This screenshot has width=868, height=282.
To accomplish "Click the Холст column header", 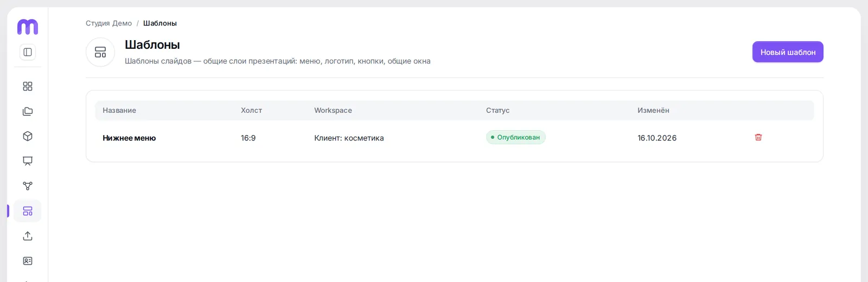I will 251,110.
